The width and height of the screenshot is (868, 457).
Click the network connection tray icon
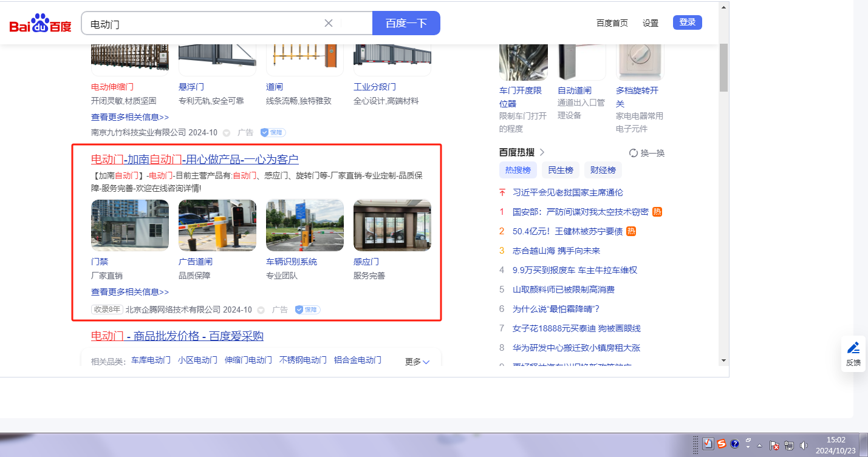tap(790, 445)
